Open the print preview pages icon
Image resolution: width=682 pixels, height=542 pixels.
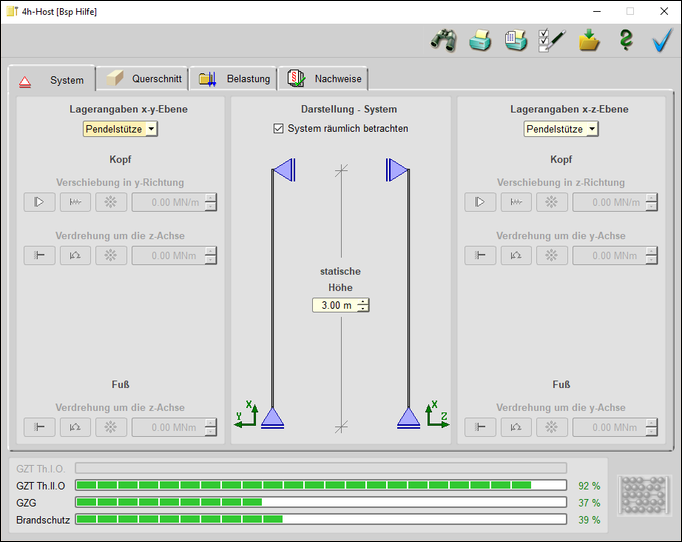click(x=516, y=40)
